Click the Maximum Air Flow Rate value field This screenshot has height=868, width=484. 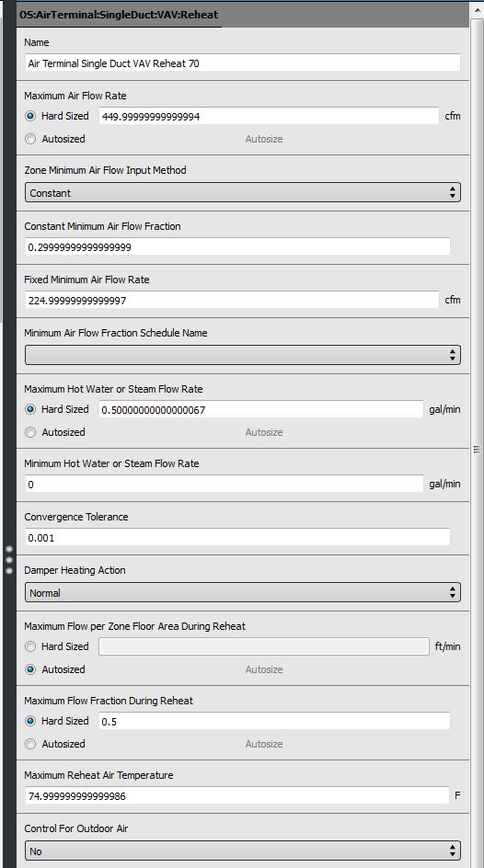(269, 116)
